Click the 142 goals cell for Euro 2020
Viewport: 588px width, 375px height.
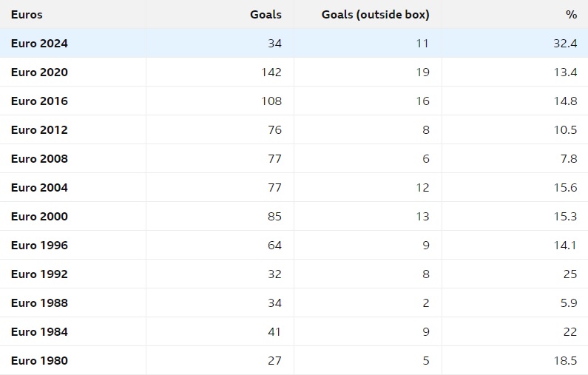271,72
